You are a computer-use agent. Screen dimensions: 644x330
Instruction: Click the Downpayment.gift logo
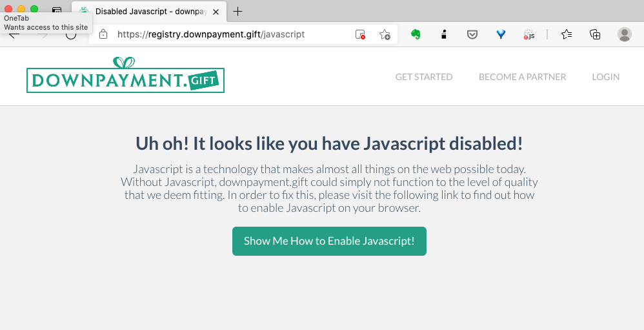(125, 75)
